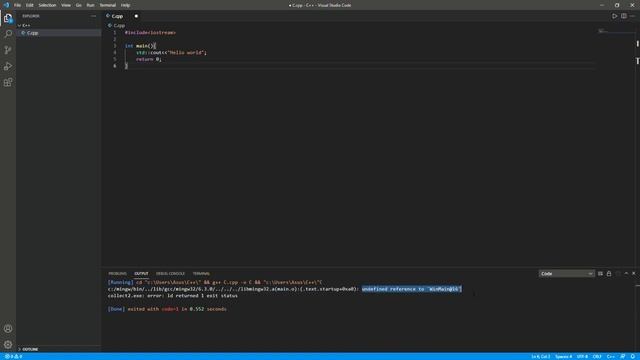
Task: Run code with the play button
Action: 614,16
